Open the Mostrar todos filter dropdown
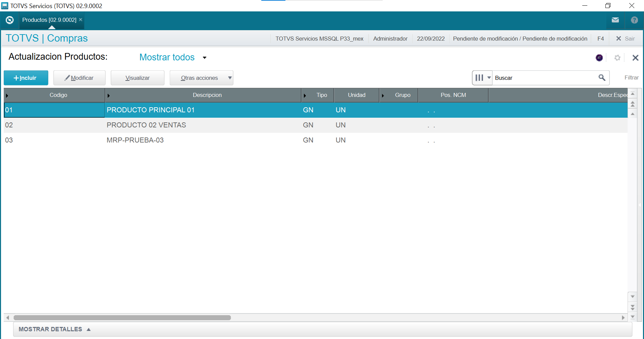The height and width of the screenshot is (339, 644). coord(173,57)
